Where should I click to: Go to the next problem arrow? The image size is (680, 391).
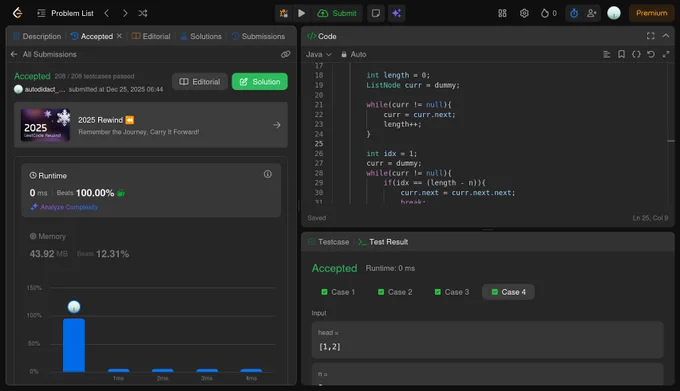pyautogui.click(x=125, y=13)
